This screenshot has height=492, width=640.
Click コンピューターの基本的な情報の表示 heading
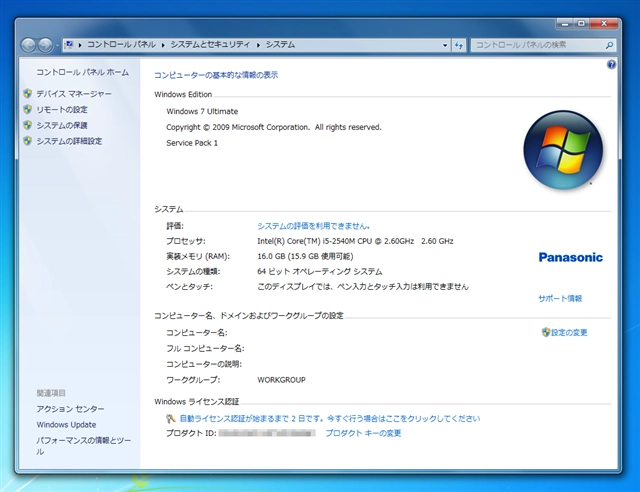coord(216,75)
